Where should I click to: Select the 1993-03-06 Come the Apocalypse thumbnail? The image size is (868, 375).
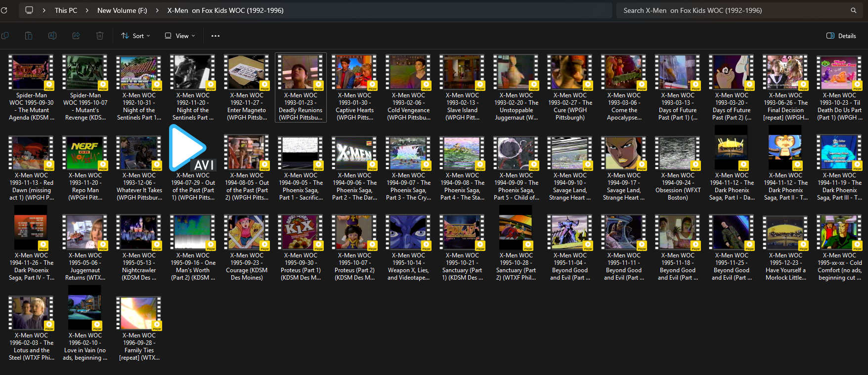click(x=624, y=72)
